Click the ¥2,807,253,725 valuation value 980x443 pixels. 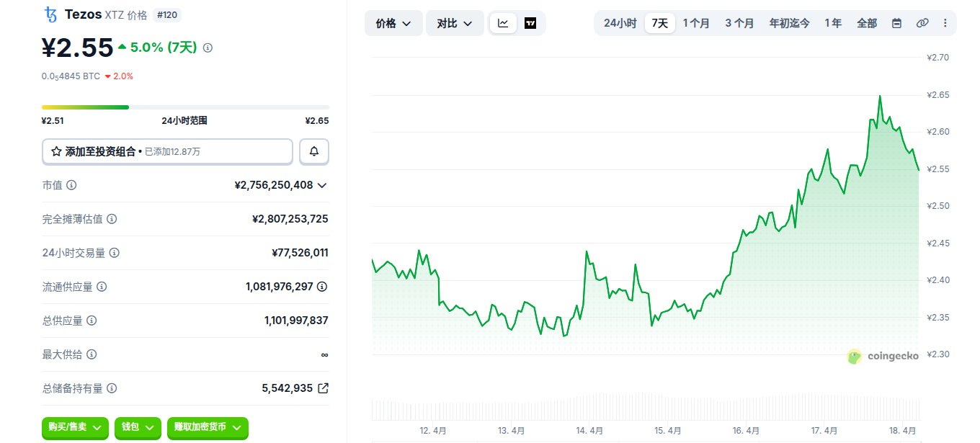pyautogui.click(x=290, y=219)
